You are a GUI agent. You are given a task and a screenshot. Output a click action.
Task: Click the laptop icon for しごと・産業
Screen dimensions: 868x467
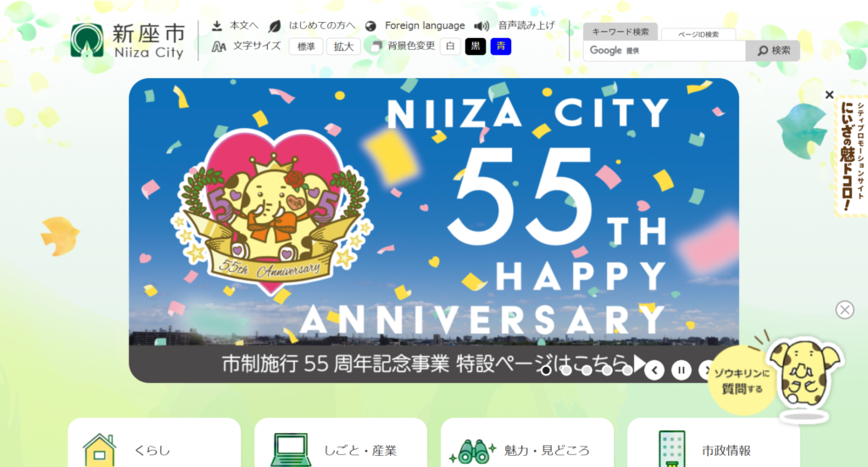pos(291,450)
